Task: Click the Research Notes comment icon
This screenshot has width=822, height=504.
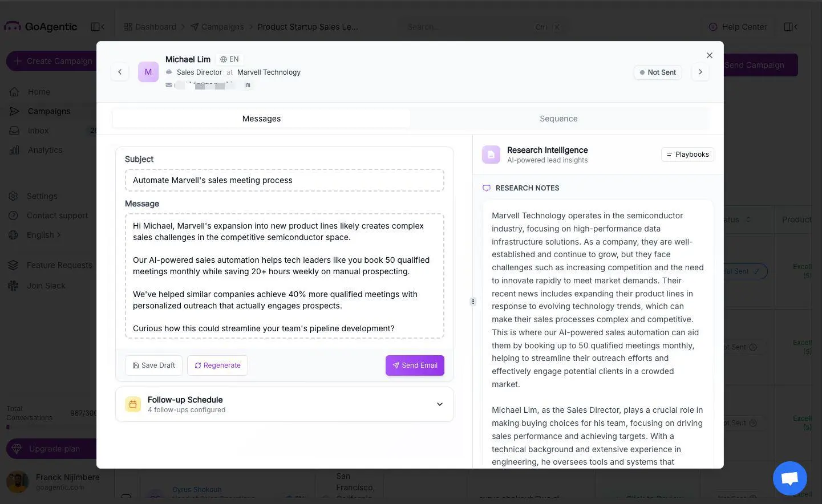Action: (487, 188)
